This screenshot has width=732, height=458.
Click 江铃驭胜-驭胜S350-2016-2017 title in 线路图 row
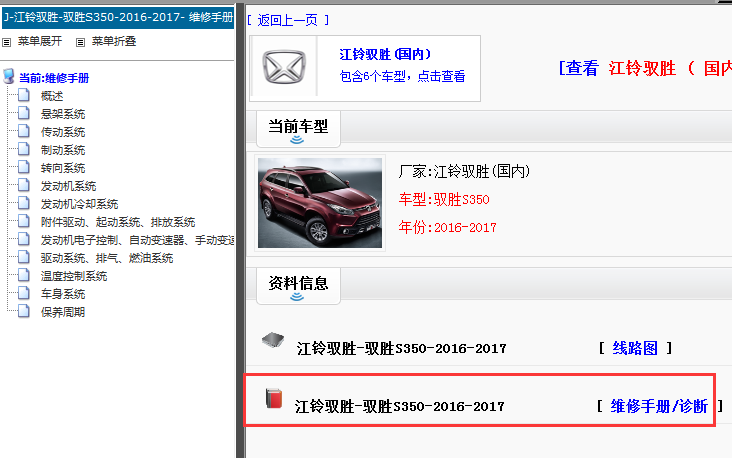(401, 348)
